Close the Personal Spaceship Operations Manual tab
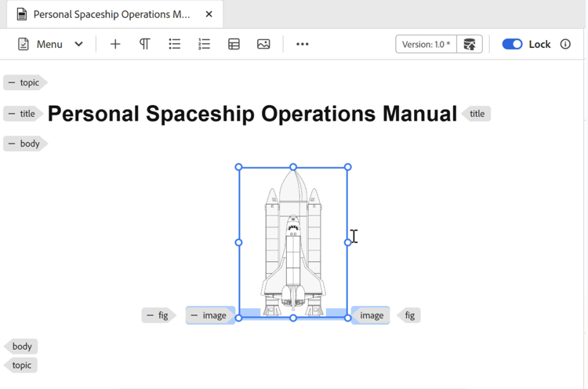 tap(209, 14)
